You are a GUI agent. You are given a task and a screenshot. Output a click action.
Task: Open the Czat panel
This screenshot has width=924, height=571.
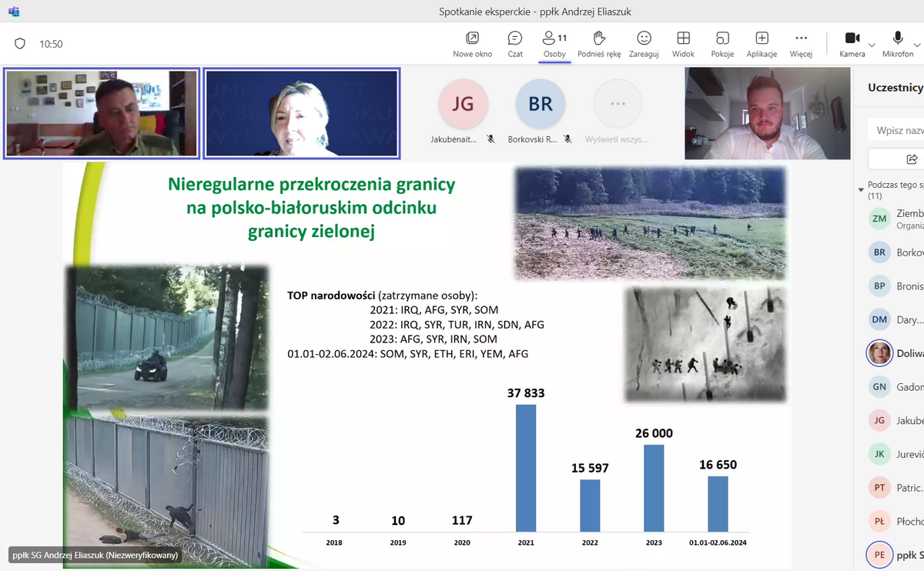click(x=515, y=44)
